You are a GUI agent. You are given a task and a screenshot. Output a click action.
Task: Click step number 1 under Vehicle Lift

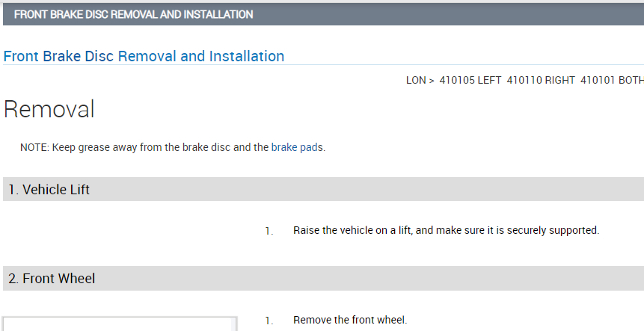click(269, 231)
